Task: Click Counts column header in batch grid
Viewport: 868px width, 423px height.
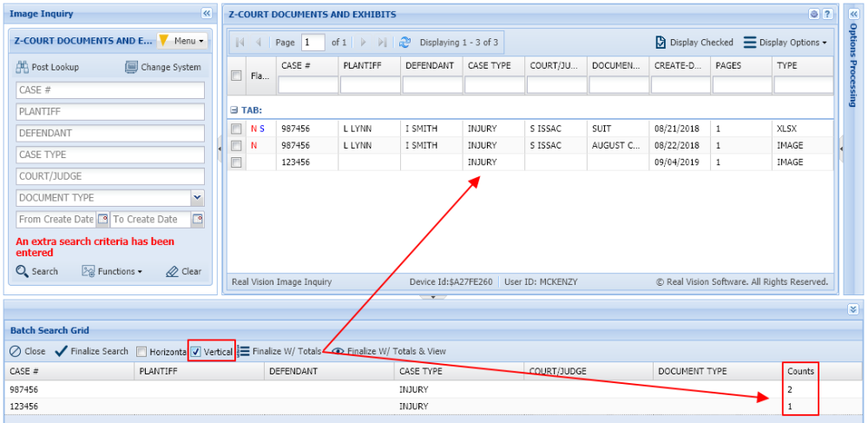Action: tap(800, 371)
